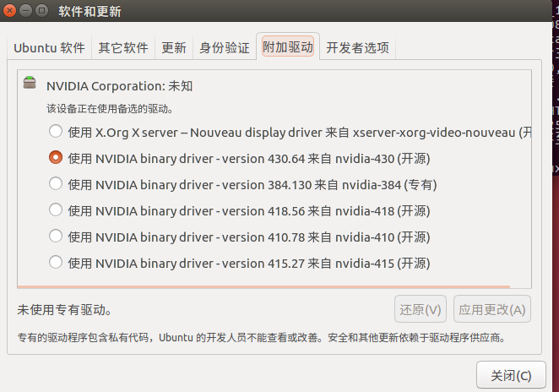Click the horizontal scrollbar in driver list

[x=263, y=286]
